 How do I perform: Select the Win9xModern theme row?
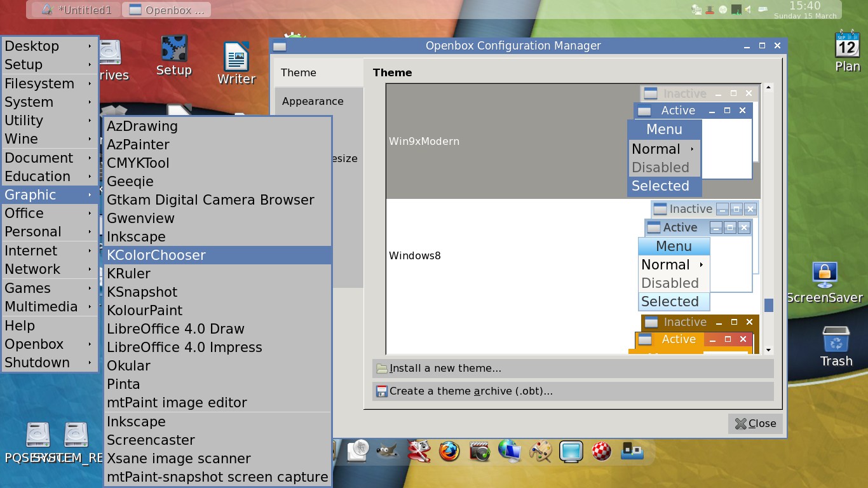point(573,141)
